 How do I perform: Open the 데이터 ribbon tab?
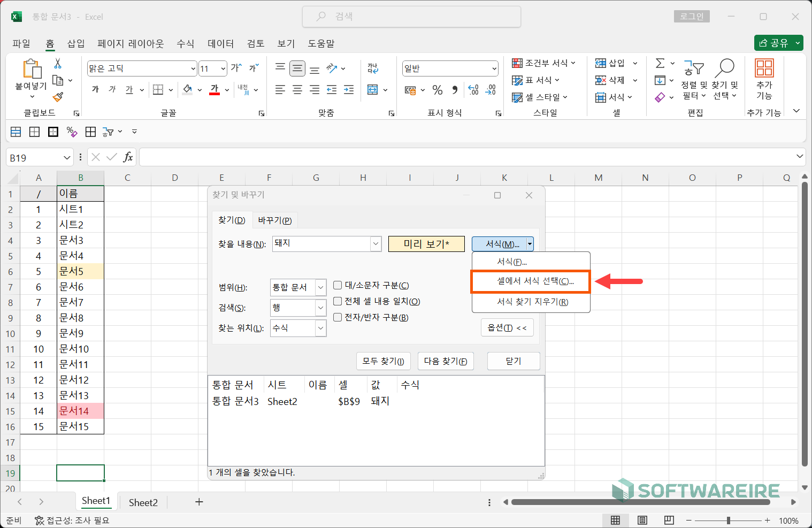click(x=220, y=43)
